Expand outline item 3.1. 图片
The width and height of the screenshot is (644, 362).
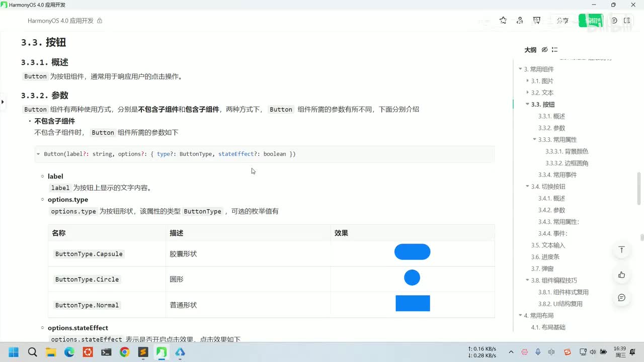coord(528,81)
